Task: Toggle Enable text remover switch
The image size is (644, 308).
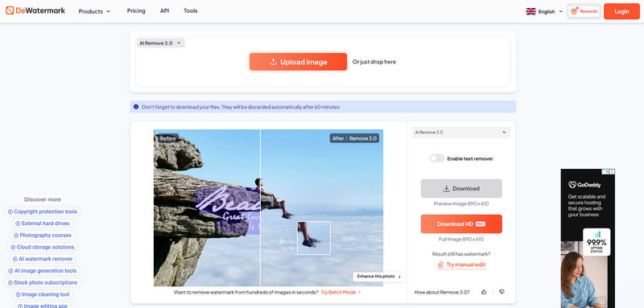Action: click(436, 158)
